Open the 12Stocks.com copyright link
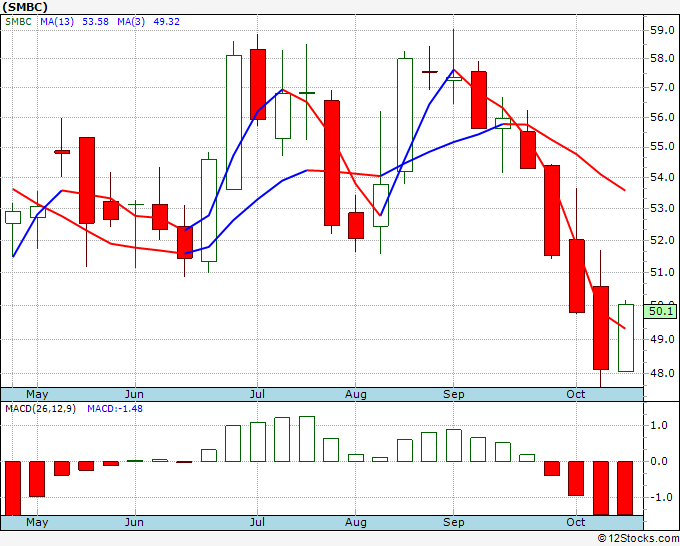 pos(638,539)
